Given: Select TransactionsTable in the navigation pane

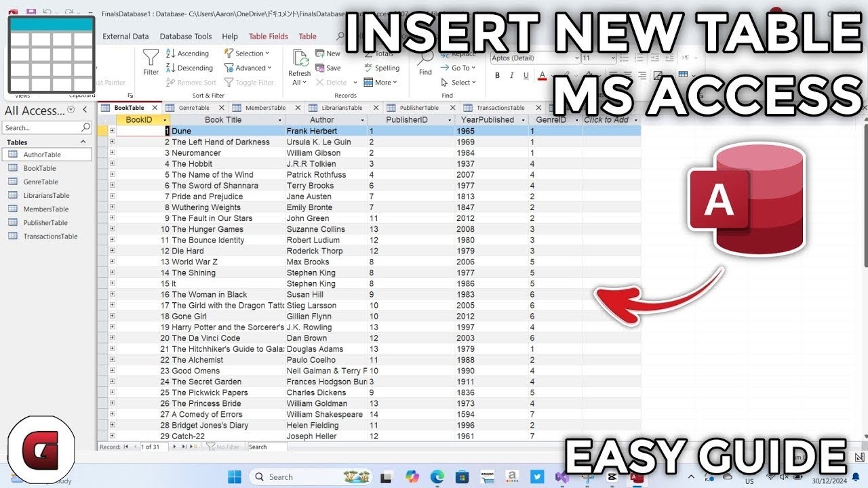Looking at the screenshot, I should (47, 237).
